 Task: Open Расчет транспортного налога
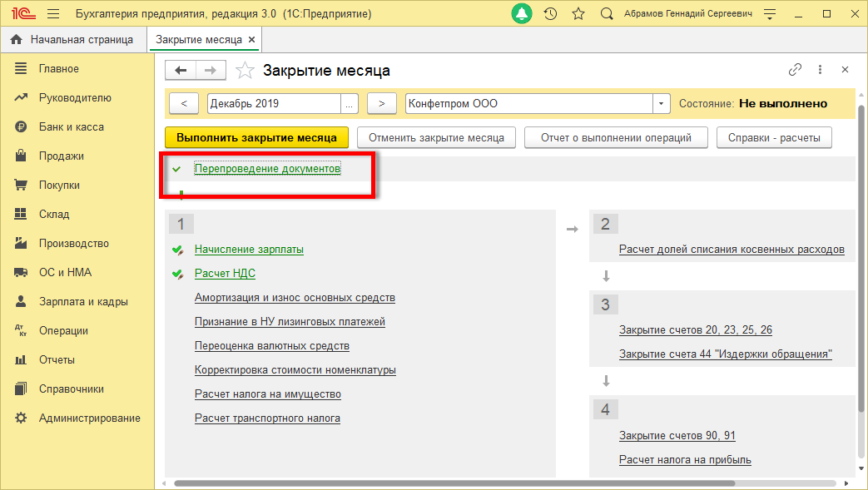[267, 418]
